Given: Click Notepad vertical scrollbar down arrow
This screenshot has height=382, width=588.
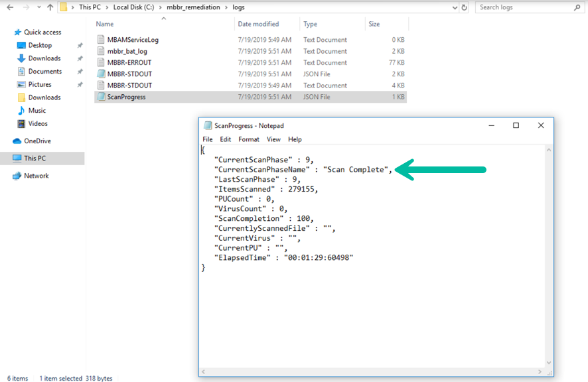Looking at the screenshot, I should pyautogui.click(x=549, y=363).
